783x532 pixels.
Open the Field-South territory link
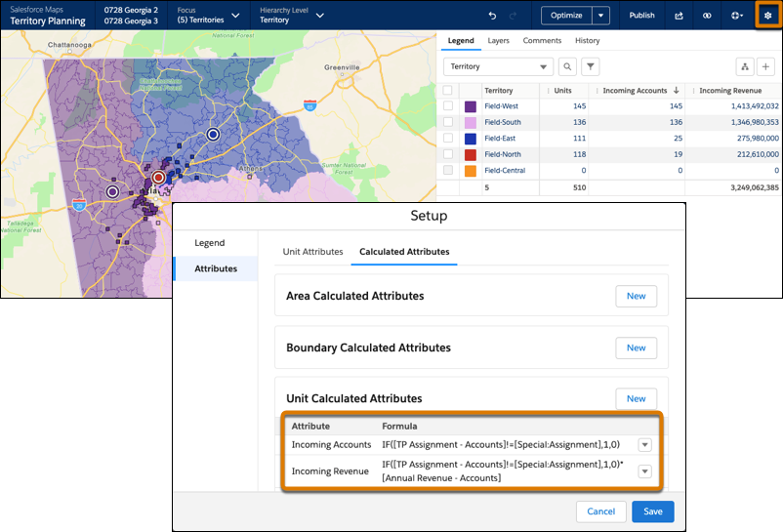pos(503,122)
